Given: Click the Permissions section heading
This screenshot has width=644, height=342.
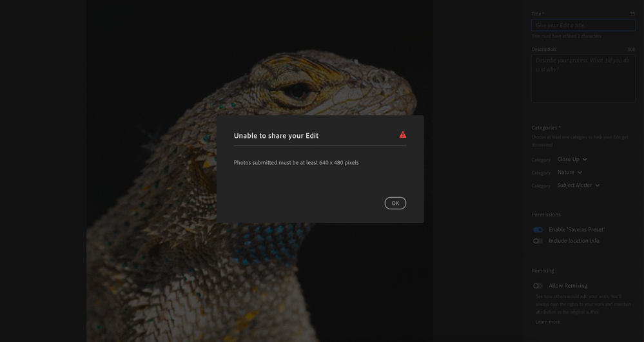Looking at the screenshot, I should [546, 214].
